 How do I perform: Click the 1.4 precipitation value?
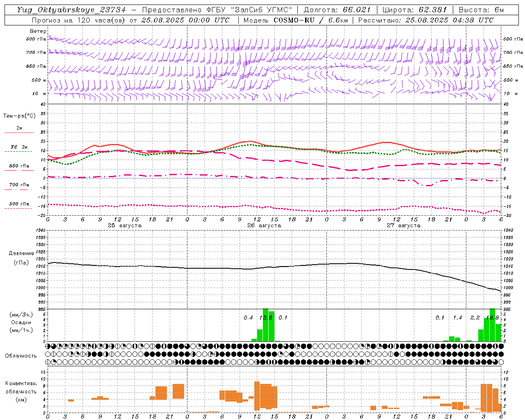point(457,318)
